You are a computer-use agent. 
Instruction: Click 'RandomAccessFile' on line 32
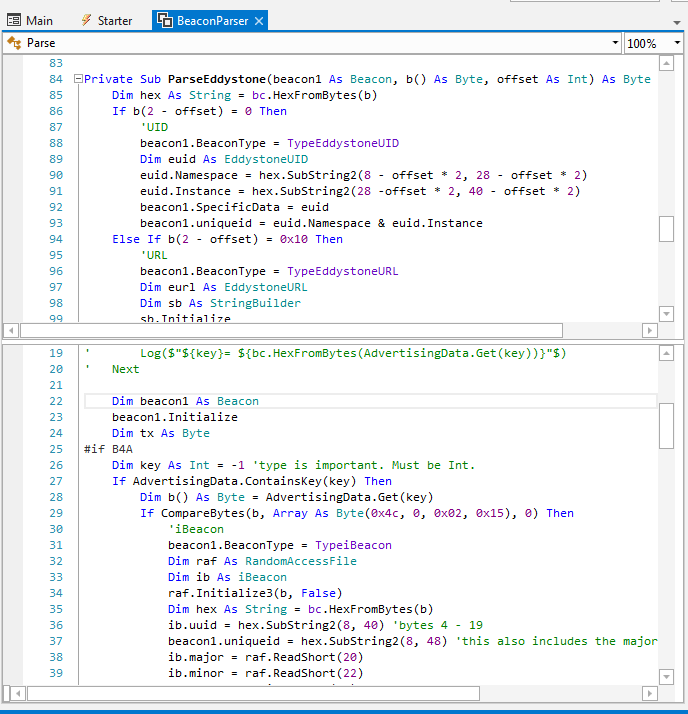click(x=301, y=561)
